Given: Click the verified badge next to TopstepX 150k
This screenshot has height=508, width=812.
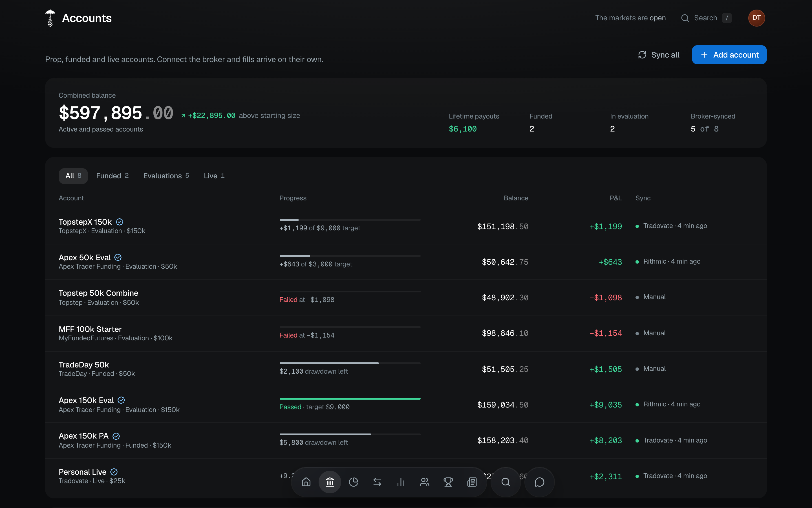Looking at the screenshot, I should tap(120, 222).
